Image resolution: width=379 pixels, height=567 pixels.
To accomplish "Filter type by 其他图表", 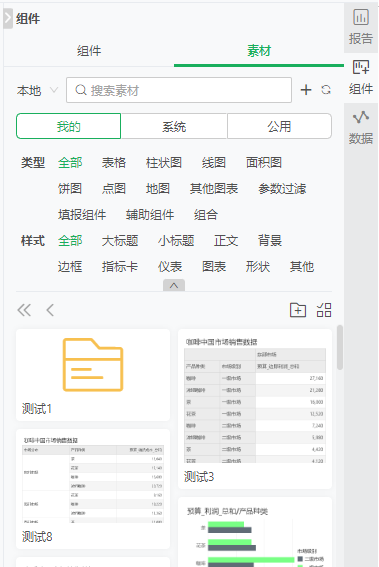I will (x=214, y=188).
